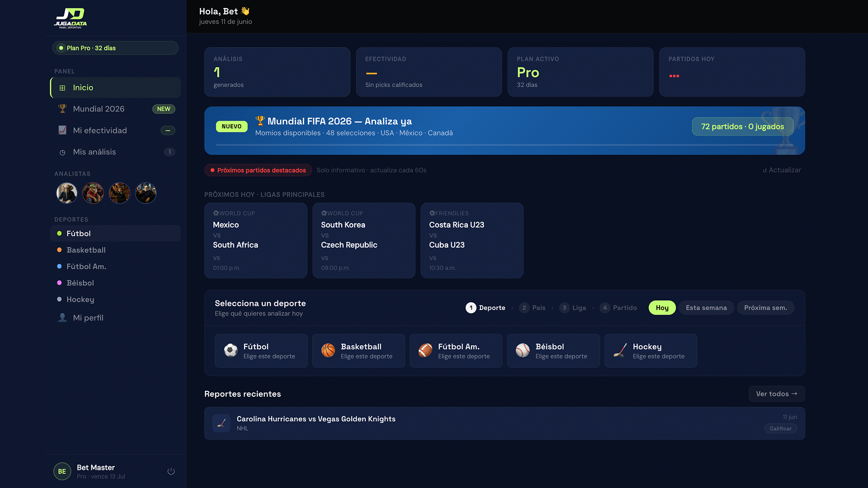The width and height of the screenshot is (868, 488).
Task: Click step 2 País
Action: [x=532, y=308]
